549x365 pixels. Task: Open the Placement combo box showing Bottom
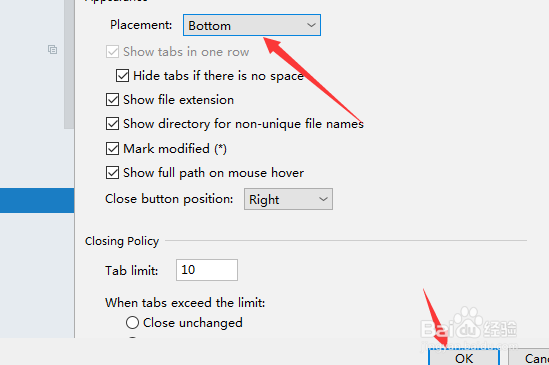click(252, 25)
